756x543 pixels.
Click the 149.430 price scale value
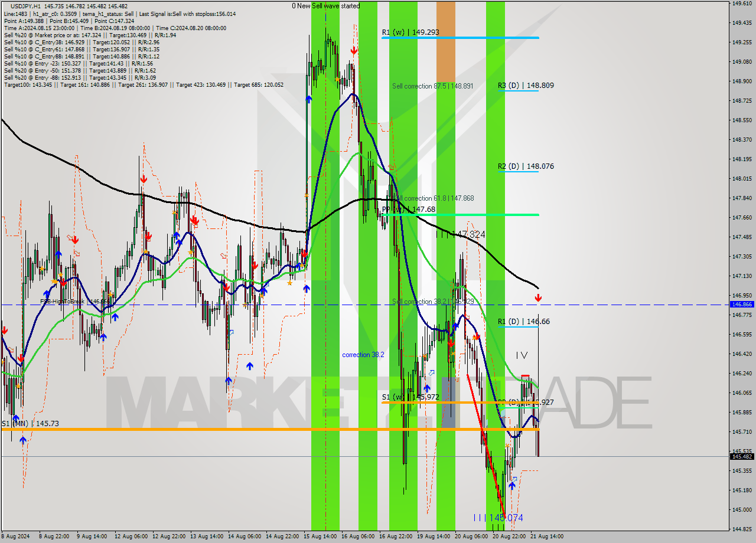point(741,23)
